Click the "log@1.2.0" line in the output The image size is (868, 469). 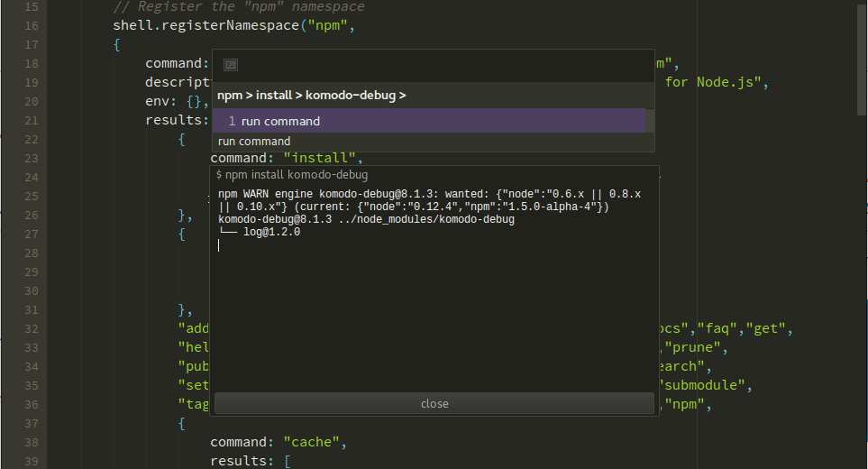(x=271, y=232)
